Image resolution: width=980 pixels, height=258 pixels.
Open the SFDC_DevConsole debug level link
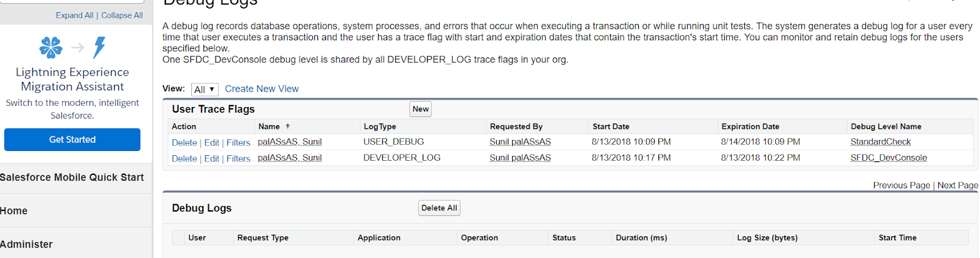pyautogui.click(x=888, y=158)
